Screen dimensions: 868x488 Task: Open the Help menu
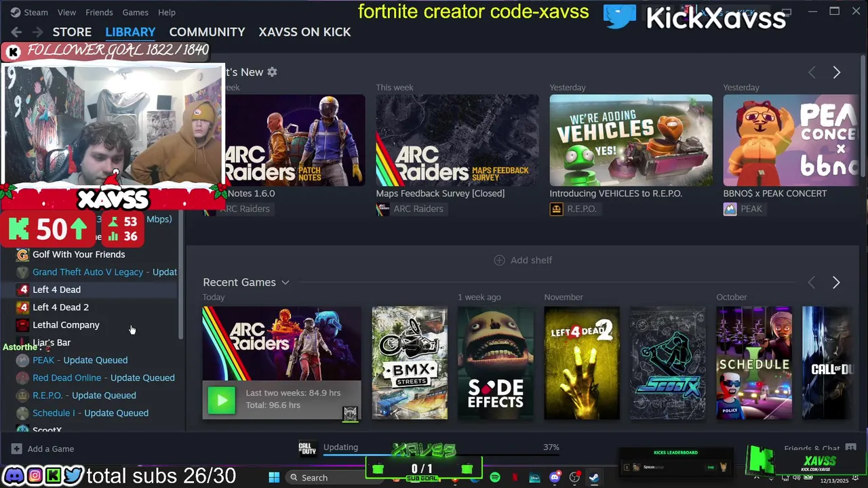(166, 12)
